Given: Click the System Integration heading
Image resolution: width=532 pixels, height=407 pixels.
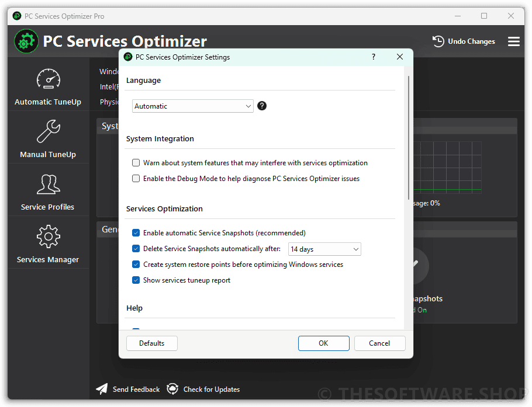Looking at the screenshot, I should tap(160, 139).
